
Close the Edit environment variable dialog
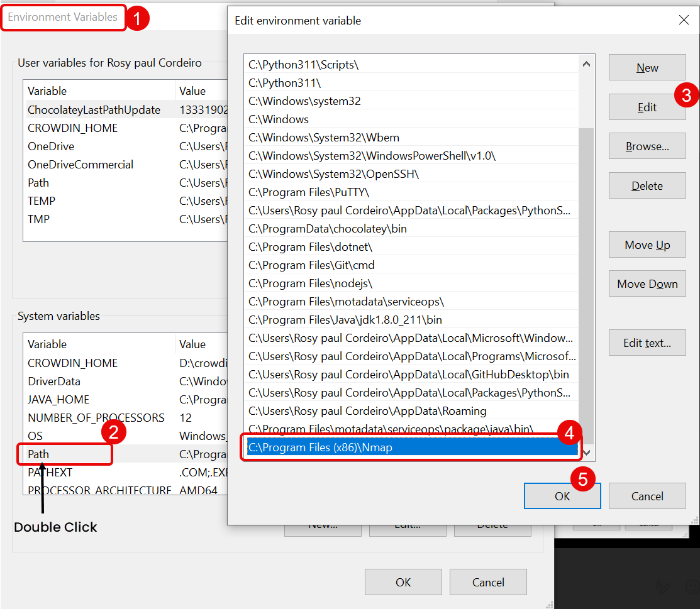[684, 20]
